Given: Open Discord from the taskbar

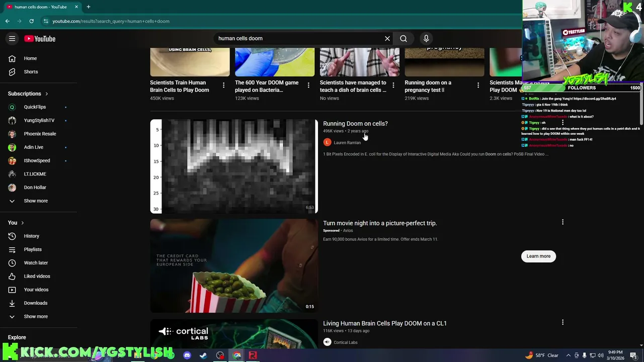Looking at the screenshot, I should pyautogui.click(x=187, y=355).
